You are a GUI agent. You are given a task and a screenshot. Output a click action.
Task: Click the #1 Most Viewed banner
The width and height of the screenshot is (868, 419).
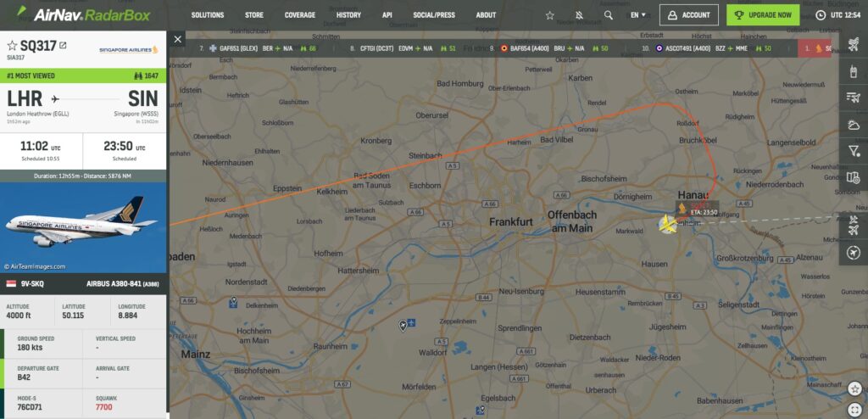coord(83,75)
